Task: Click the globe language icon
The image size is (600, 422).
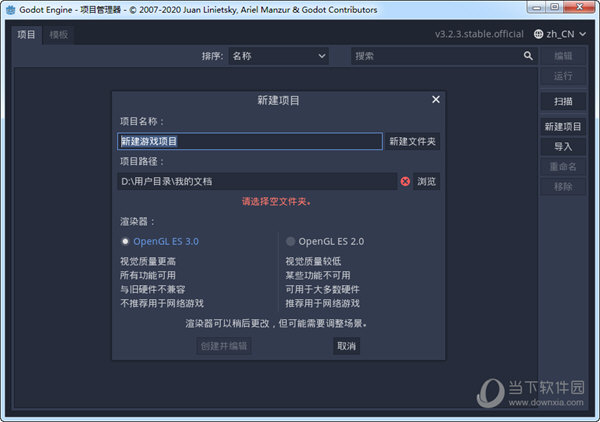Action: 538,34
